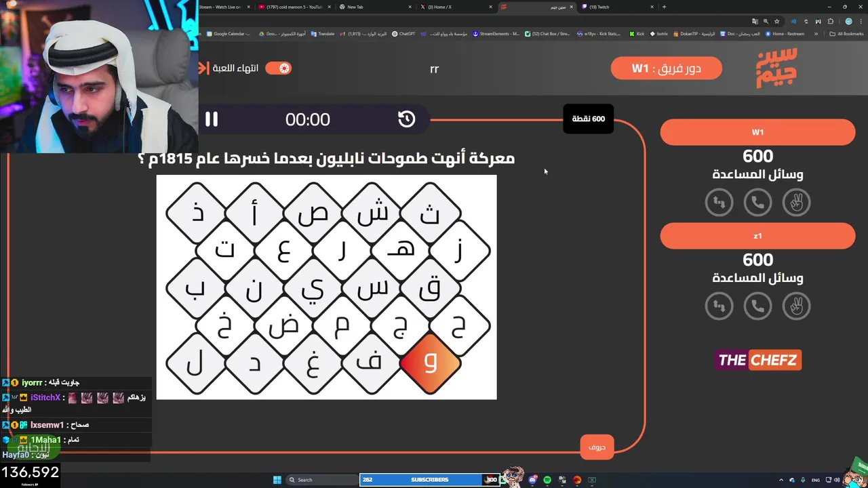Open a new browser tab with plus

(664, 7)
